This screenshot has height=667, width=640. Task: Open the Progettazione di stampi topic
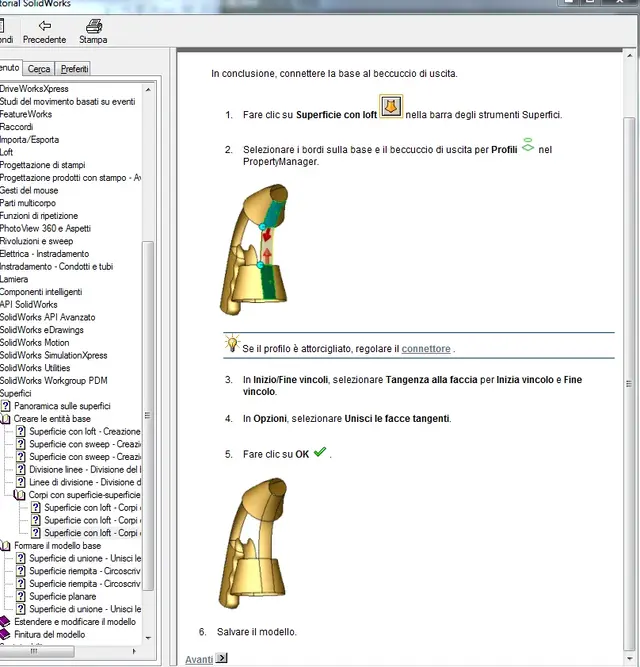(43, 165)
